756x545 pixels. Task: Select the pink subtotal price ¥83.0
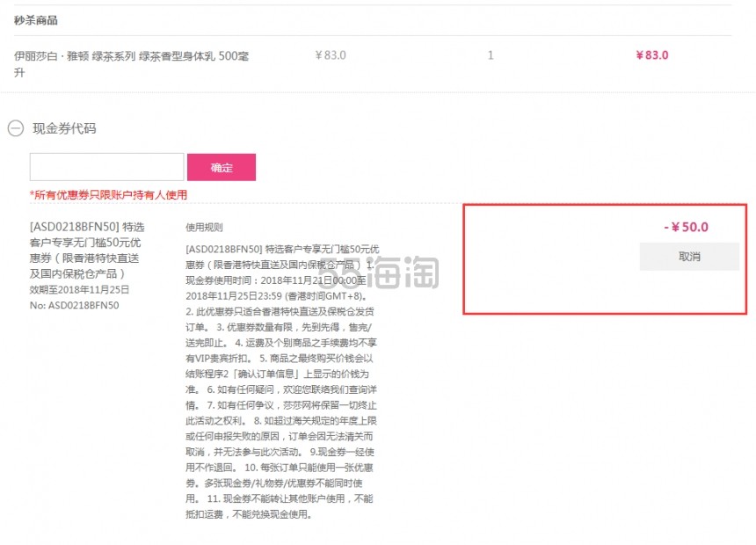tap(652, 55)
